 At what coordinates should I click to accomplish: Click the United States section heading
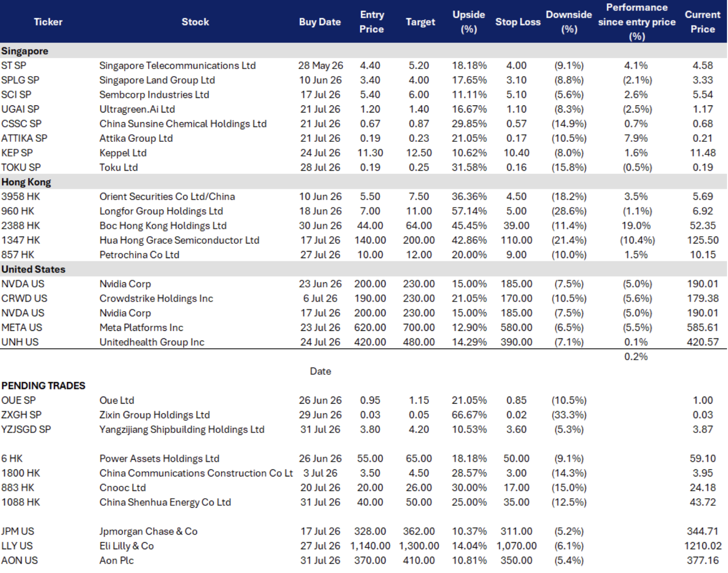coord(33,269)
